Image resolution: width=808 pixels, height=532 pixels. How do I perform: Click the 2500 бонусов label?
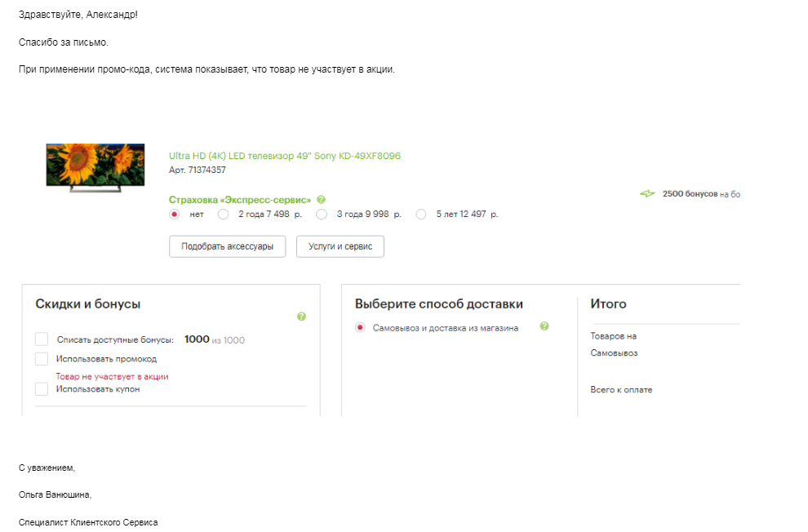[x=690, y=194]
